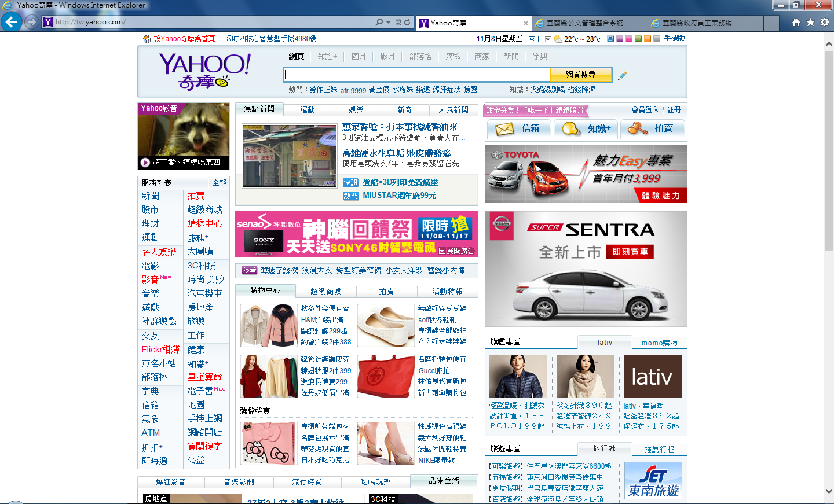Click 全部 in the 服務列表 header

[x=219, y=183]
